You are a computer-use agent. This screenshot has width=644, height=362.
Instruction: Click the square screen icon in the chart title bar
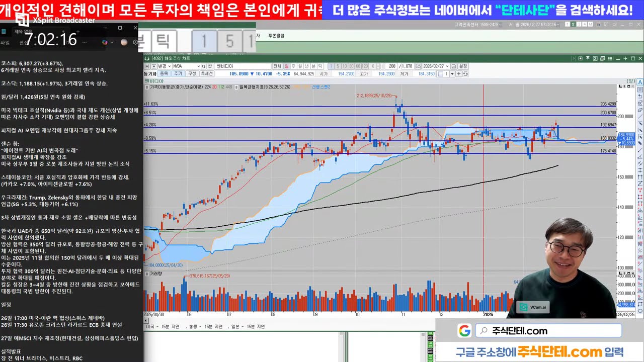click(581, 58)
